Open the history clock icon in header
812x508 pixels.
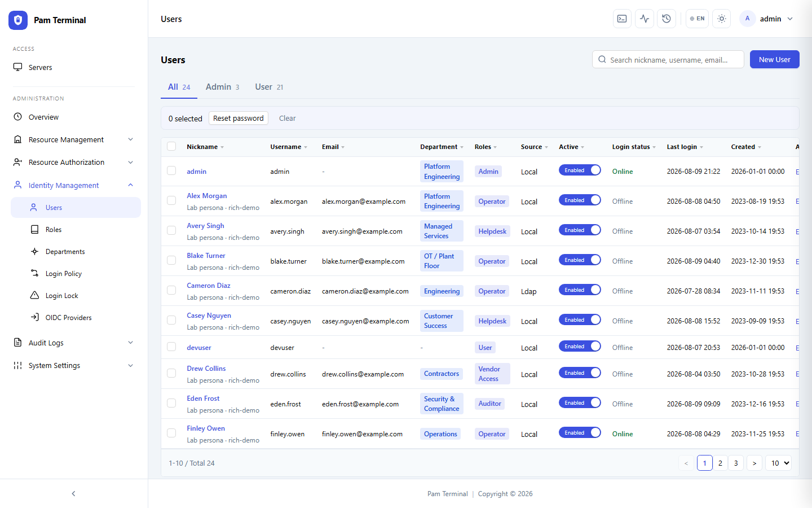(667, 19)
